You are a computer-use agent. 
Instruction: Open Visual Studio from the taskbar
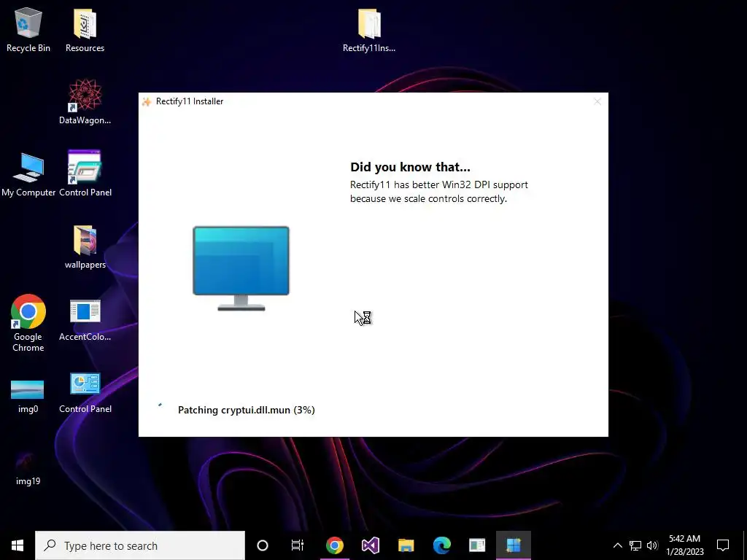(370, 545)
